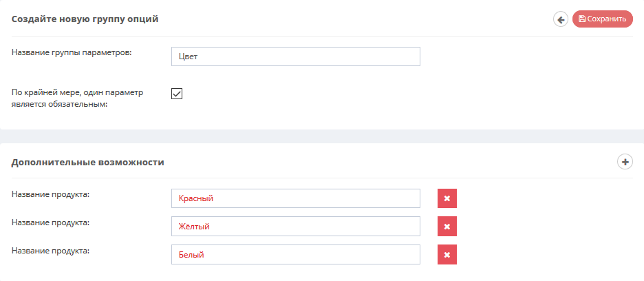
Task: Click the floppy disk icon in Сохранить
Action: [581, 19]
